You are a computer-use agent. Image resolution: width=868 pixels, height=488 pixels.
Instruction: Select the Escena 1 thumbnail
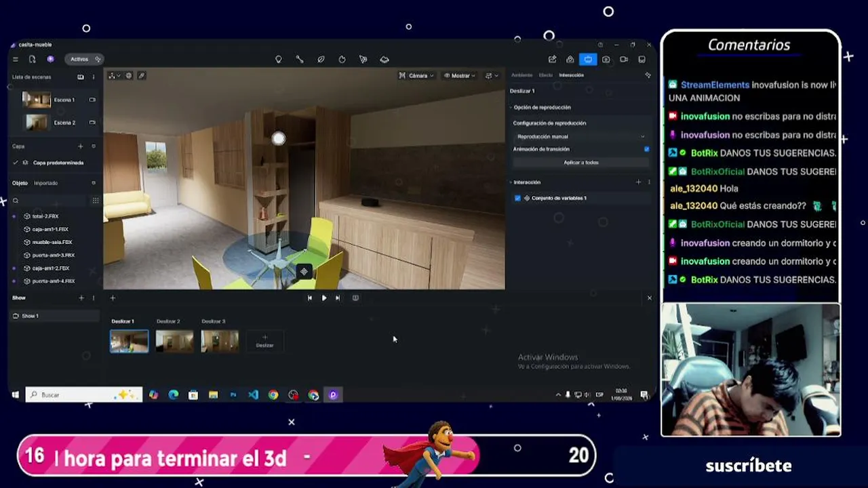click(37, 100)
